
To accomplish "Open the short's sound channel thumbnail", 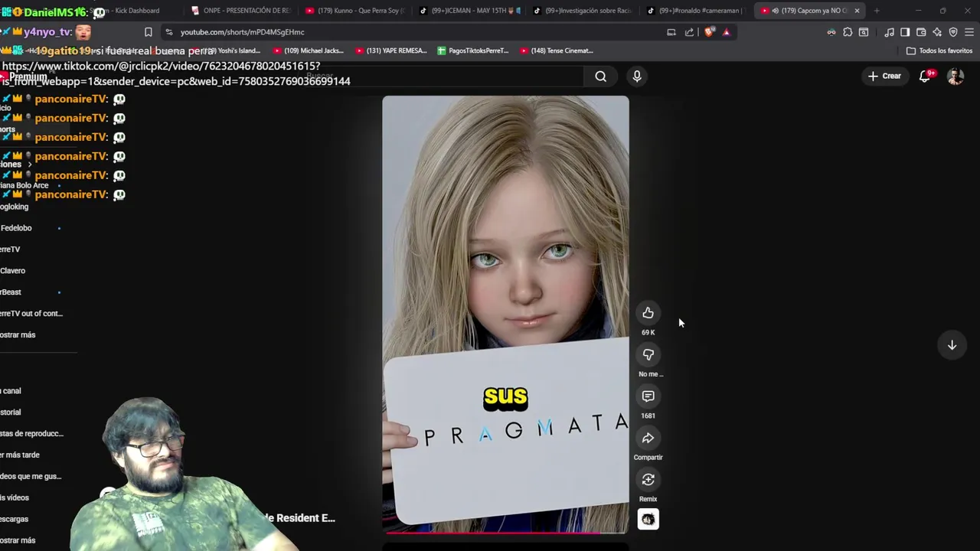I will [x=648, y=520].
